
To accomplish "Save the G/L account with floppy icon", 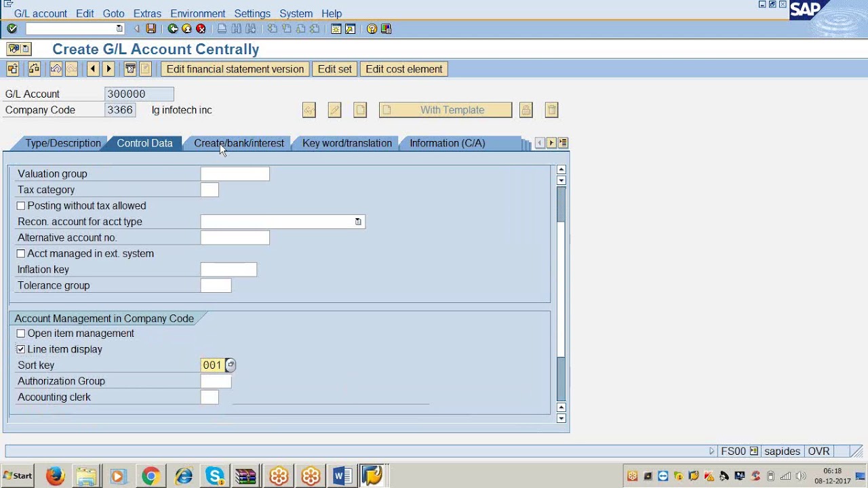I will coord(151,28).
